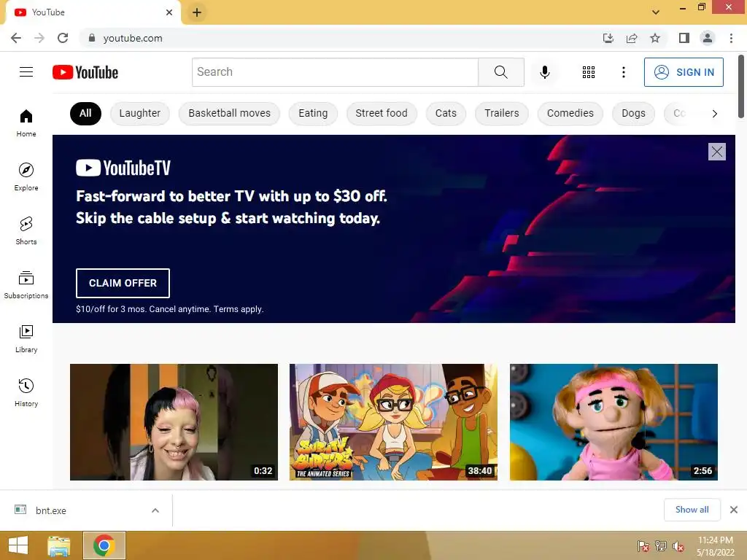This screenshot has width=747, height=560.
Task: Go to Home in sidebar
Action: tap(26, 122)
